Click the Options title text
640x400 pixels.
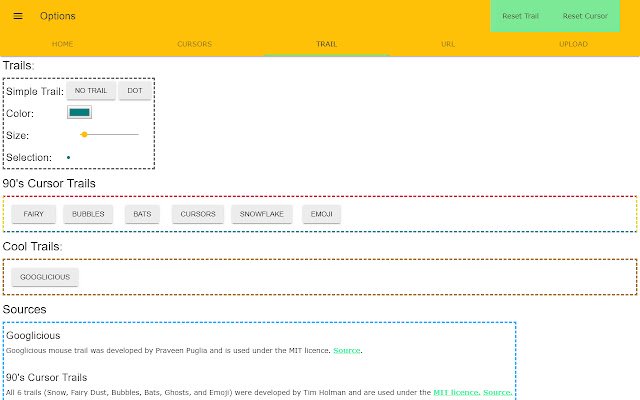click(58, 16)
